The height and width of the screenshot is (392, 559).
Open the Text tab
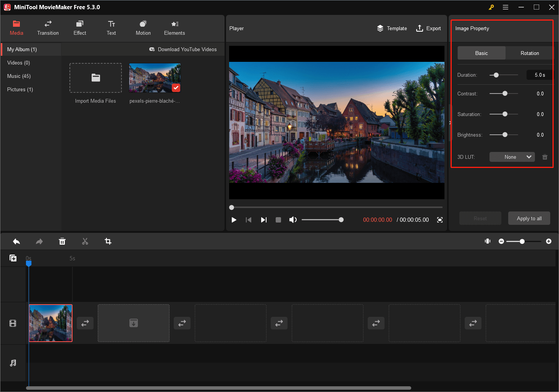point(111,28)
